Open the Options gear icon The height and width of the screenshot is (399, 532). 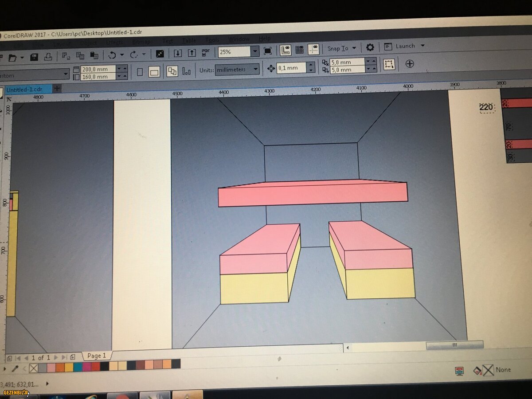370,47
